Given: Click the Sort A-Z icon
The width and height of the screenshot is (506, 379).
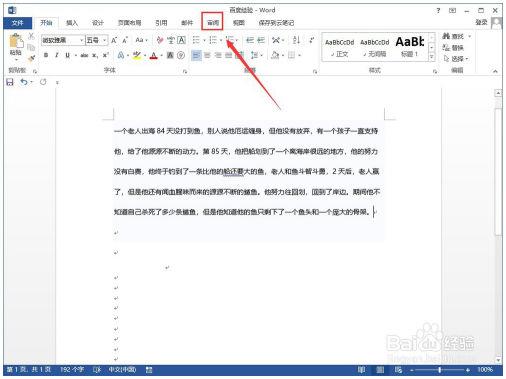Looking at the screenshot, I should [x=296, y=40].
